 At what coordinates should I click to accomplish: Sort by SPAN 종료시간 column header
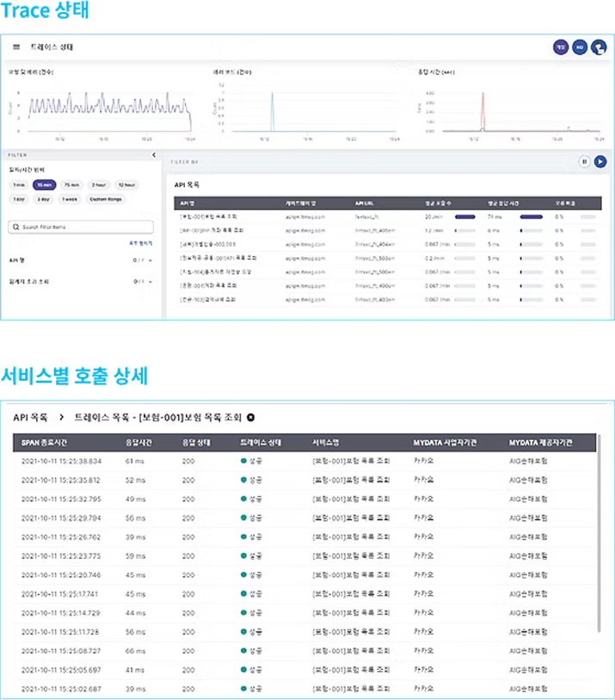44,442
